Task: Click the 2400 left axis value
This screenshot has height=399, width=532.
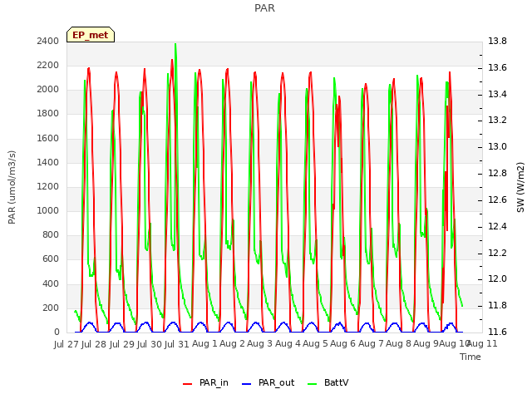Action: pyautogui.click(x=48, y=41)
